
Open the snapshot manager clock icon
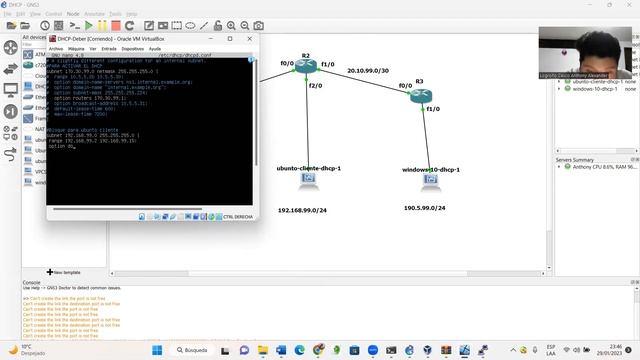[45, 26]
